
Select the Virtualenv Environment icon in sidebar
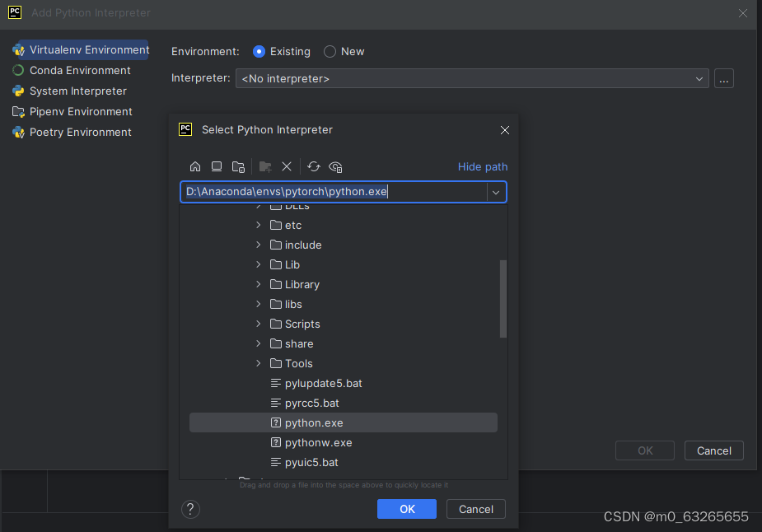[18, 49]
